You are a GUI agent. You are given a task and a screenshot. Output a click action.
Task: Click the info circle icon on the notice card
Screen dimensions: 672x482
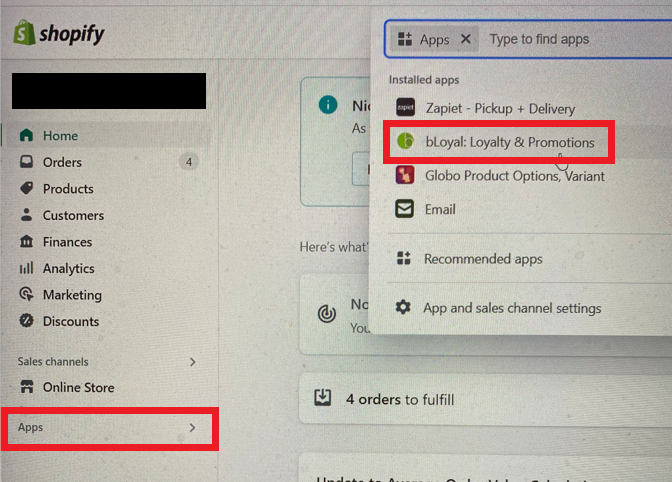(328, 105)
